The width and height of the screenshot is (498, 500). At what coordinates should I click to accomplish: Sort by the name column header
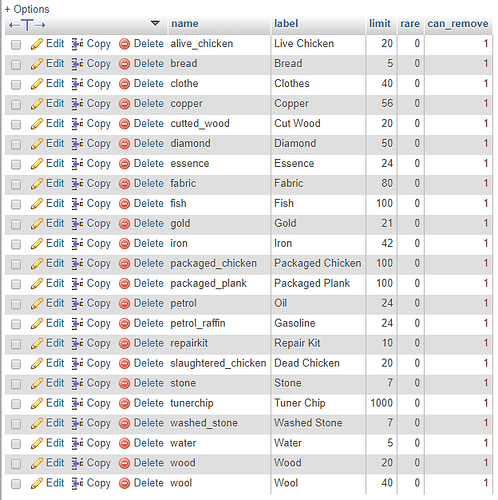click(x=185, y=24)
